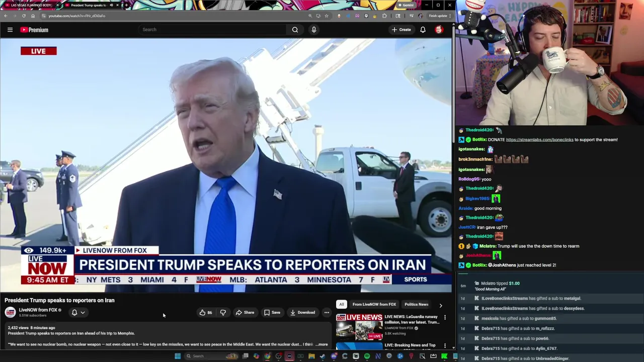Image resolution: width=644 pixels, height=362 pixels.
Task: Click '2,432 views 8 minutes ago' text
Action: coord(31,328)
